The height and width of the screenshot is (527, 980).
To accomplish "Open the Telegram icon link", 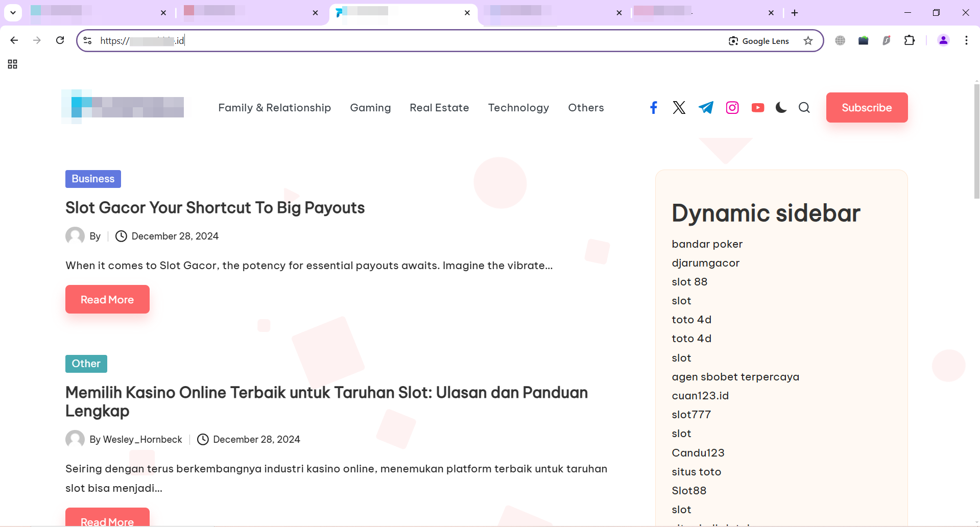I will (706, 108).
